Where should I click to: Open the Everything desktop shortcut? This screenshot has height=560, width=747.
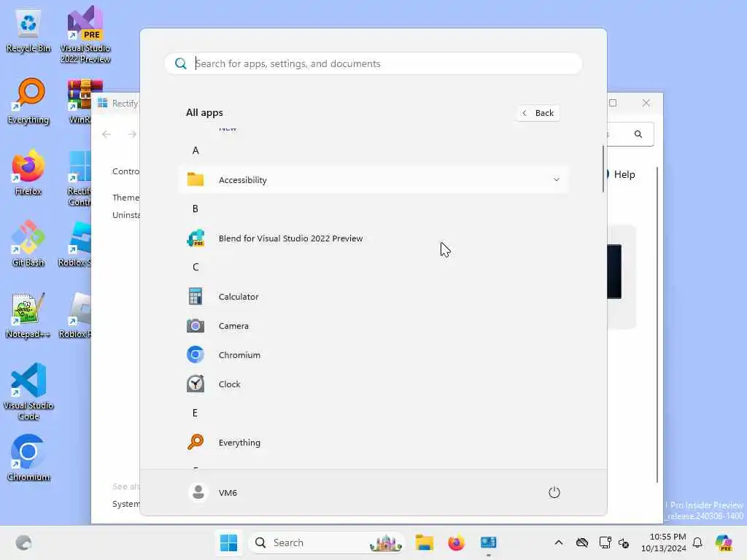[28, 101]
